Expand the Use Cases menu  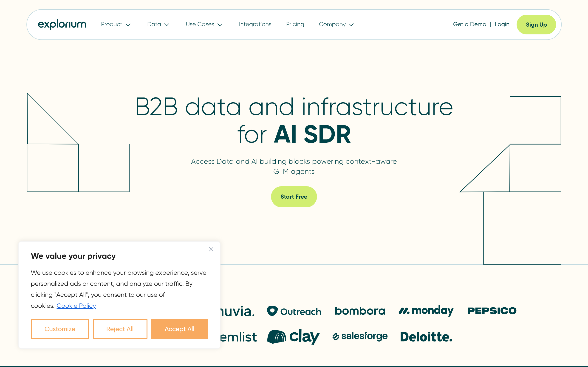[204, 24]
